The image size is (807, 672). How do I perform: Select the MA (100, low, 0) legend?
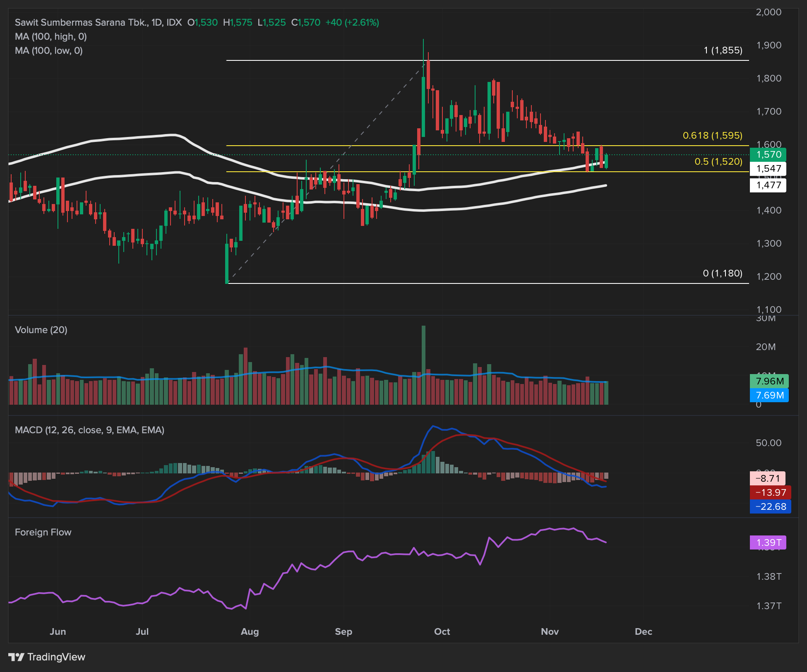pos(48,50)
